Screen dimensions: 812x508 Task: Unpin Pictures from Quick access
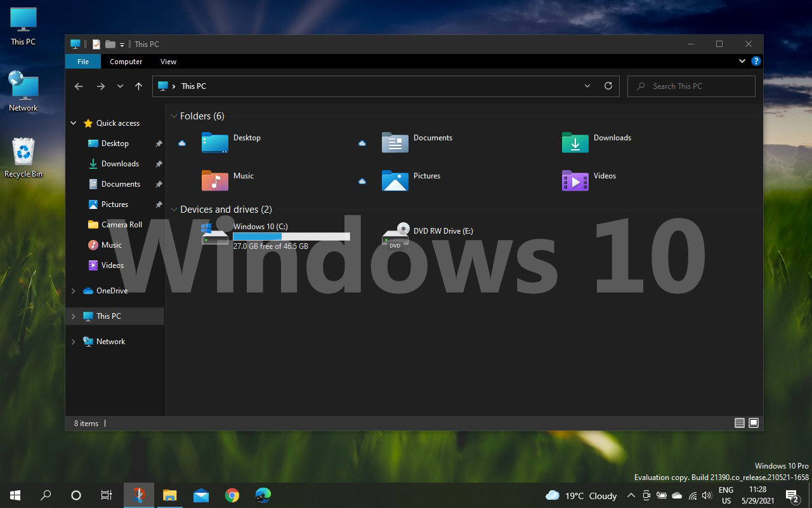click(159, 204)
